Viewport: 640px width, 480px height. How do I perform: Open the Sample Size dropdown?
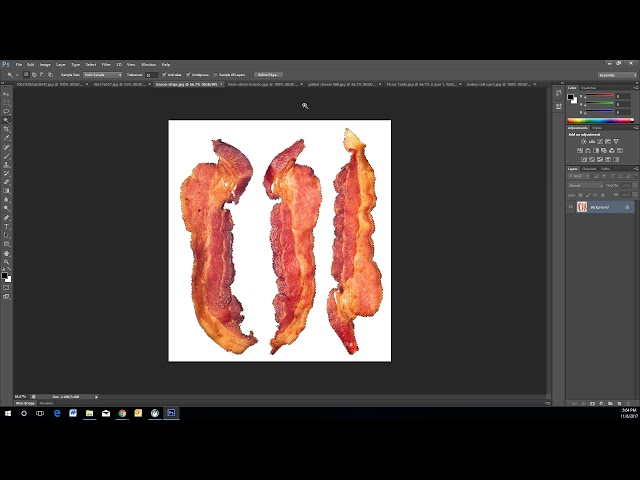tap(102, 75)
